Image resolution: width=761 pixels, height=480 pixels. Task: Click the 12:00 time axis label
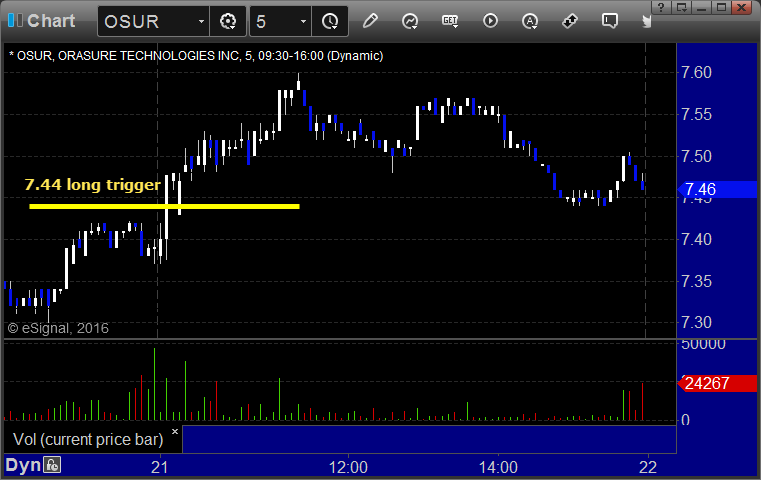348,467
